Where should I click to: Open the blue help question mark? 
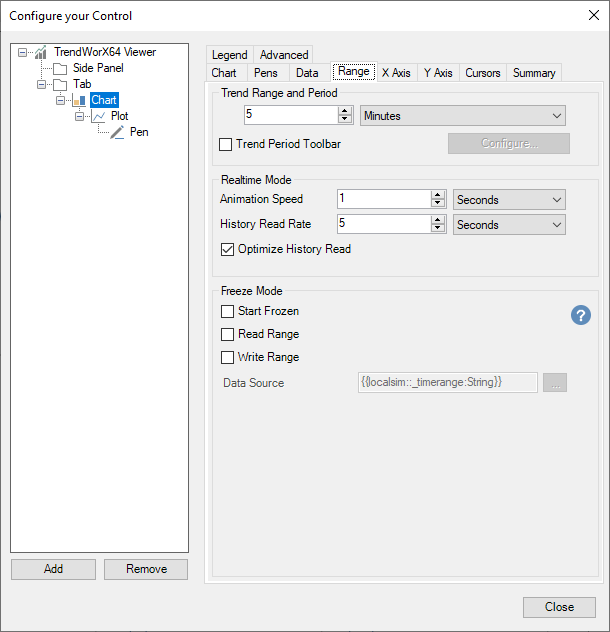[x=580, y=315]
